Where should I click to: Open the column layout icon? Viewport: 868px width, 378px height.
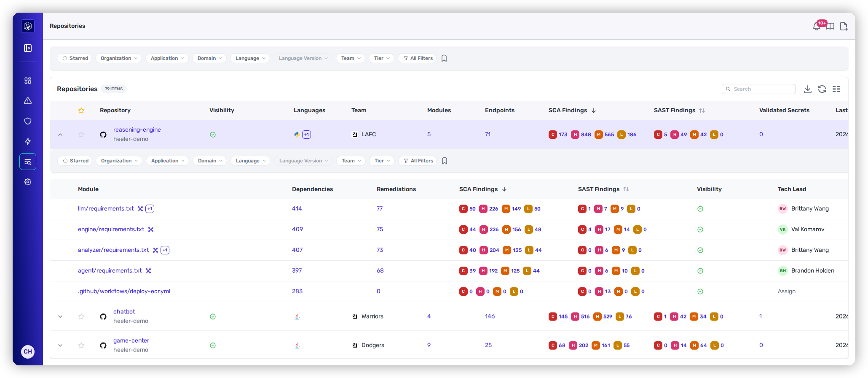836,89
